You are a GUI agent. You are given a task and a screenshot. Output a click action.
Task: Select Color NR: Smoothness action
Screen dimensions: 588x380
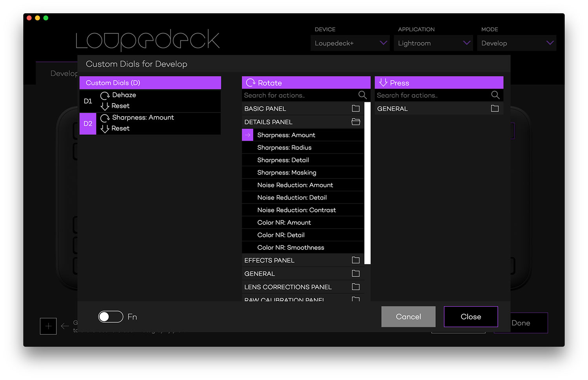303,248
